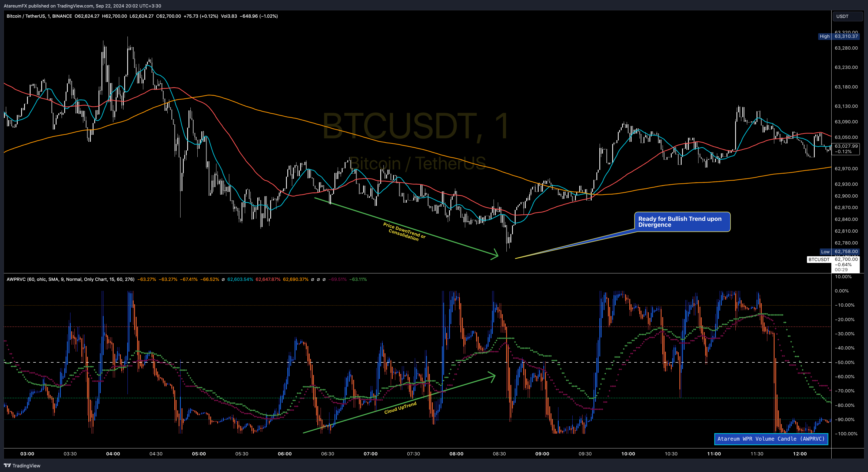The height and width of the screenshot is (472, 868).
Task: Click −20.00% on the indicator scale
Action: click(844, 319)
